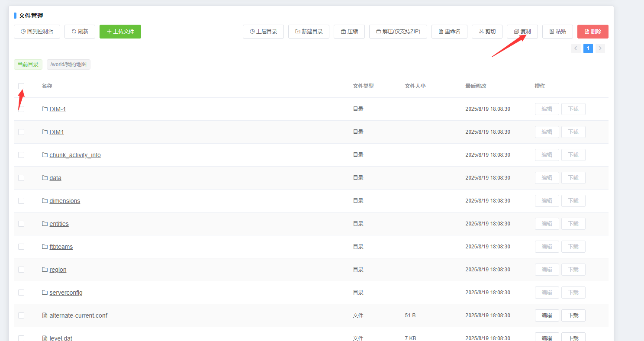Click the refresh button
The image size is (644, 341).
tap(80, 32)
